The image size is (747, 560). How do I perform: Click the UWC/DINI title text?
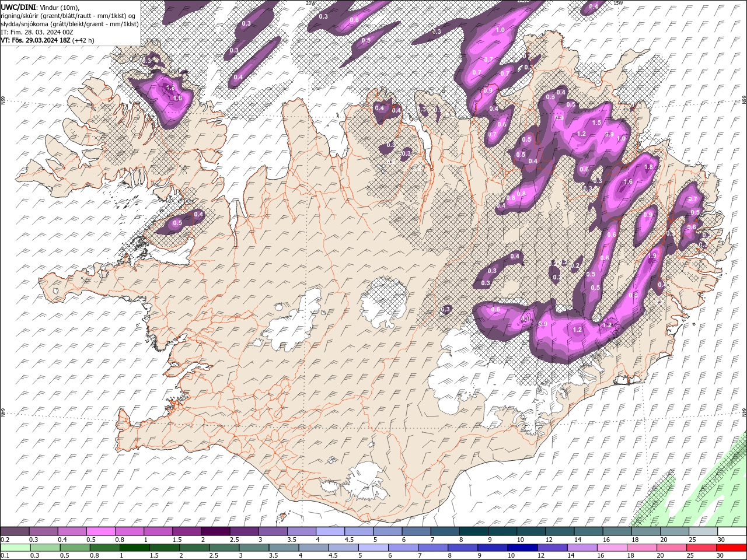click(x=18, y=6)
